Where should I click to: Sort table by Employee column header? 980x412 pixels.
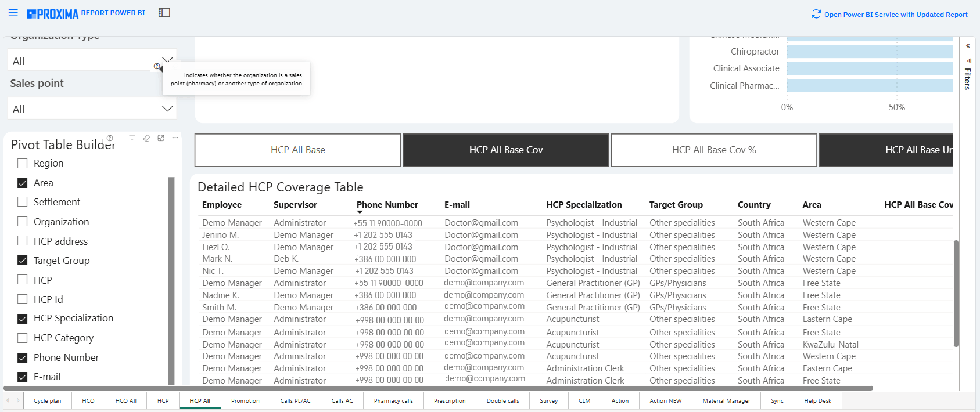tap(222, 205)
